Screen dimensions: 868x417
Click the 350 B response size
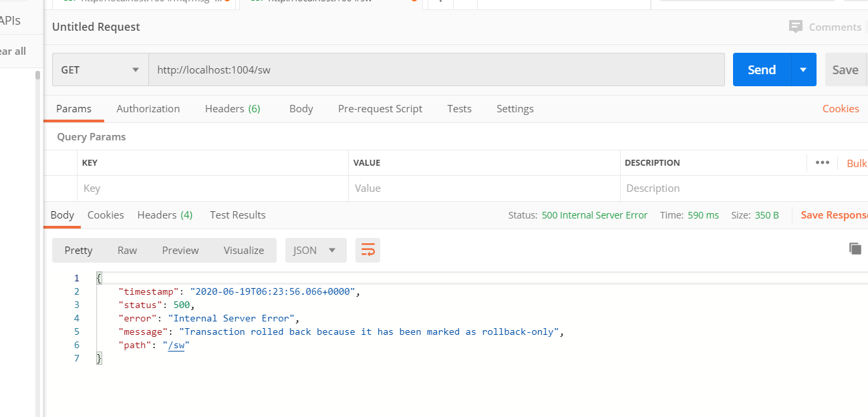(x=766, y=215)
